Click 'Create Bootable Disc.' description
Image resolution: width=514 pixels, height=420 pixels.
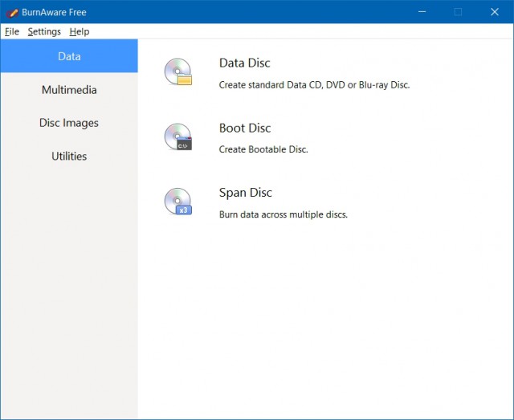263,149
